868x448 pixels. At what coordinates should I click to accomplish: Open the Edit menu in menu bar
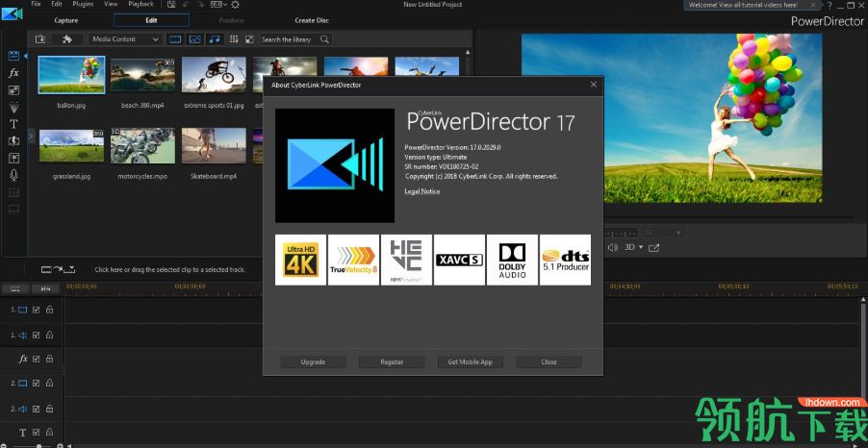point(57,4)
